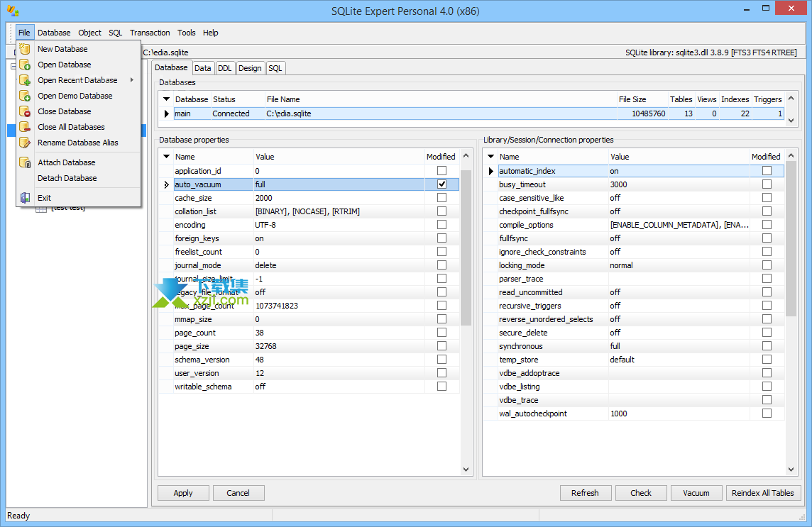Select the Database tab
Screen dimensions: 812x527
(x=171, y=67)
